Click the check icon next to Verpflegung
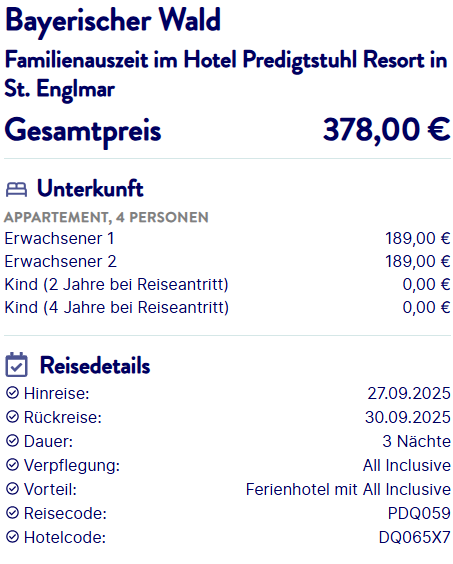Screen dimensions: 453x564 pos(13,465)
